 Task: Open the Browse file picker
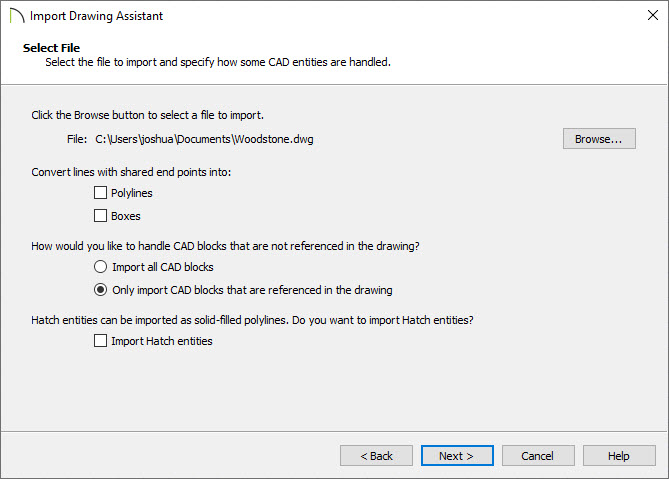point(599,139)
